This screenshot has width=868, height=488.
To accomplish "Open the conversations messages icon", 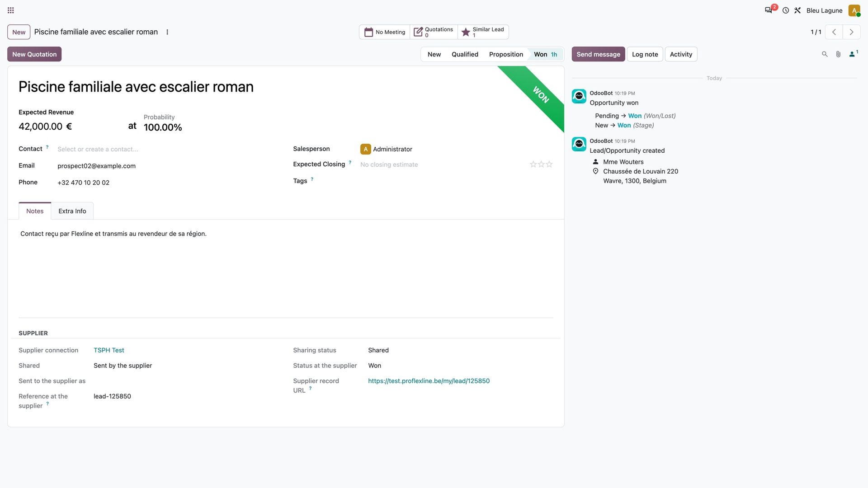I will click(x=768, y=10).
